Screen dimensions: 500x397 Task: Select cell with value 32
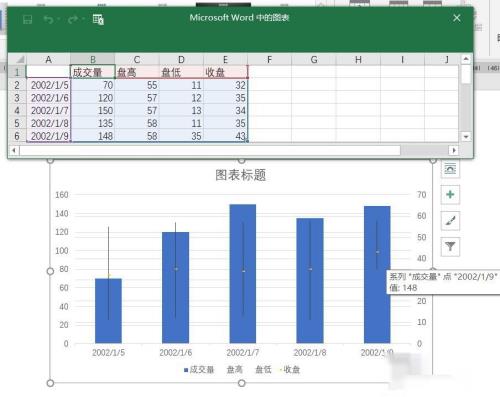point(225,85)
